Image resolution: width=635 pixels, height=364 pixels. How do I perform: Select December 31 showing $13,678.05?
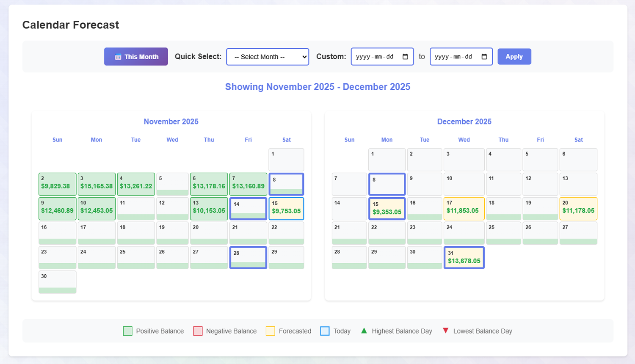(x=464, y=258)
